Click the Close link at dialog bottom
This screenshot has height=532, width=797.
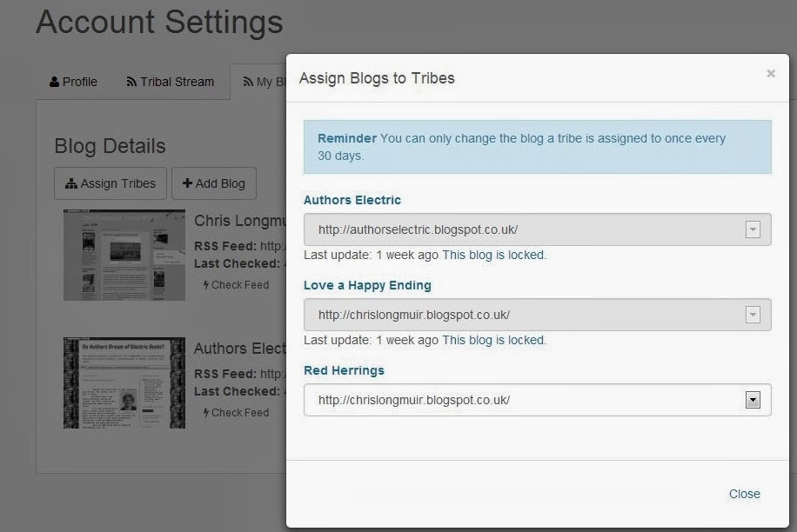(744, 494)
